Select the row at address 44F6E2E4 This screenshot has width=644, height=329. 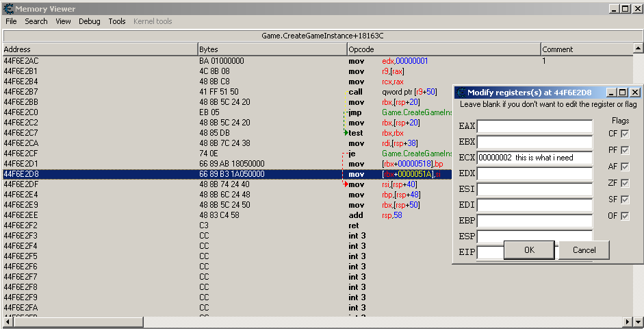(228, 195)
